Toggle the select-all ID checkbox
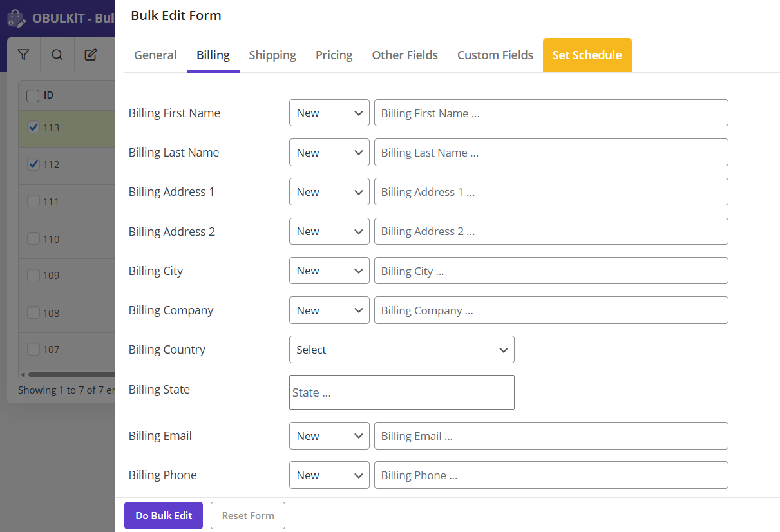This screenshot has height=532, width=780. tap(33, 96)
